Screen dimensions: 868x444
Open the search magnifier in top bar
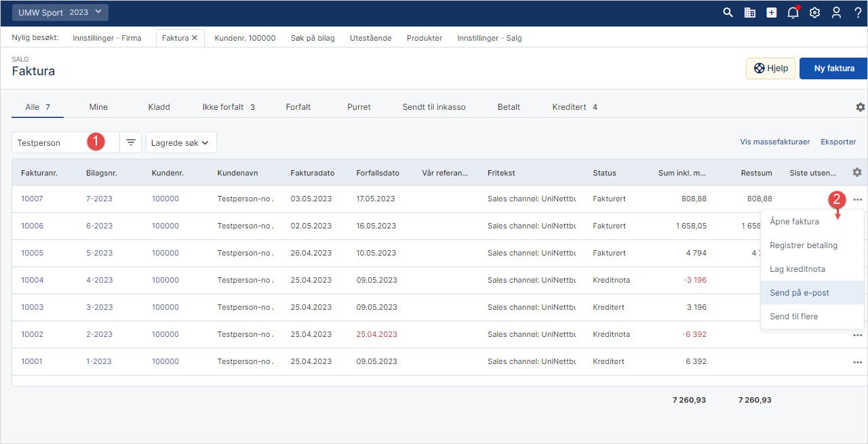pyautogui.click(x=728, y=12)
